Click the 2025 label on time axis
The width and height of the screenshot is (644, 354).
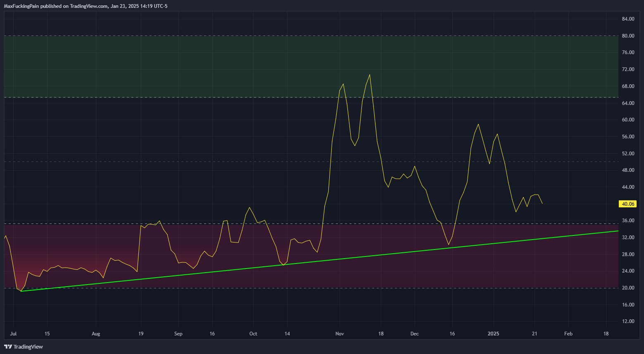(494, 334)
